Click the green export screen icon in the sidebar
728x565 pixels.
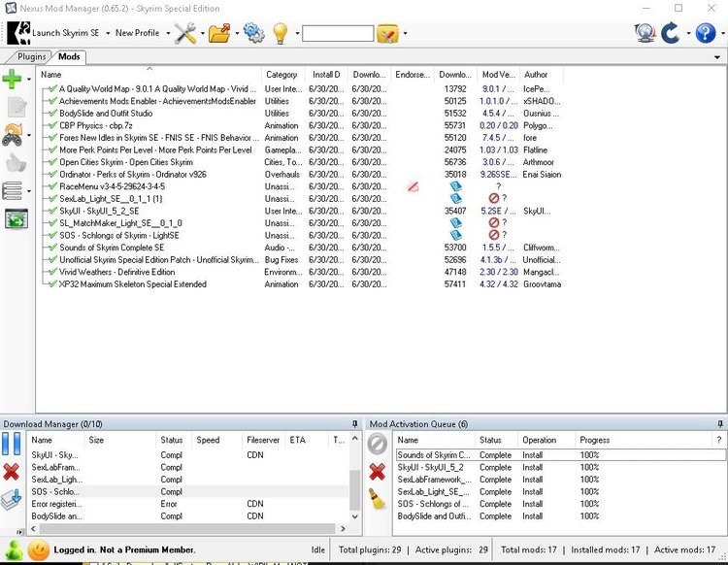click(17, 218)
